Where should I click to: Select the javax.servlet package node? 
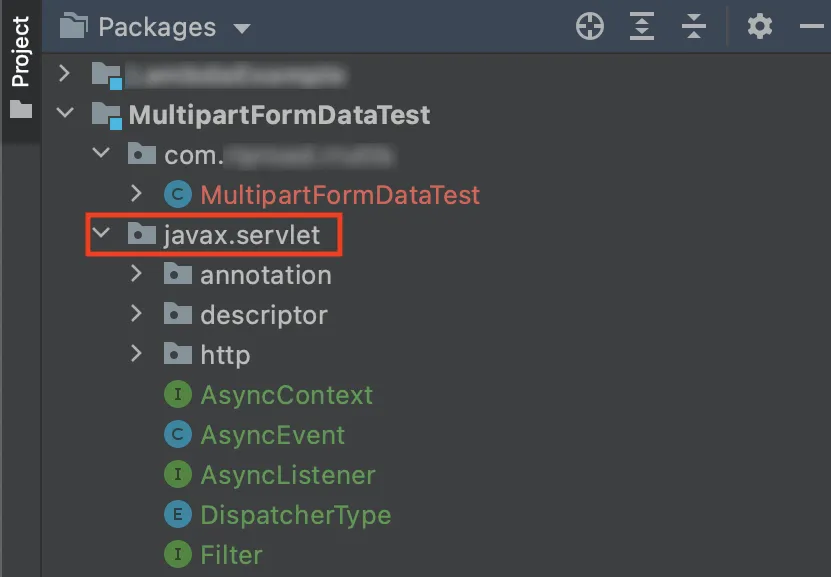(241, 234)
